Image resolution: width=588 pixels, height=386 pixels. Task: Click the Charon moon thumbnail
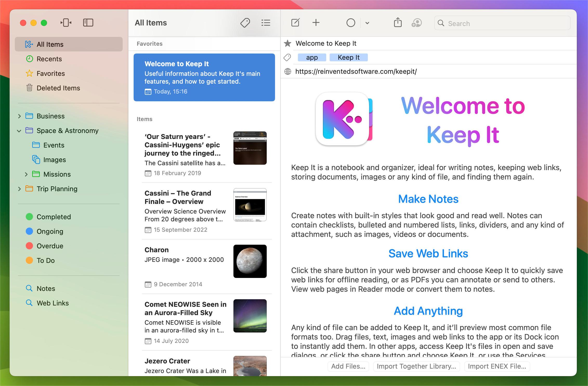(250, 261)
